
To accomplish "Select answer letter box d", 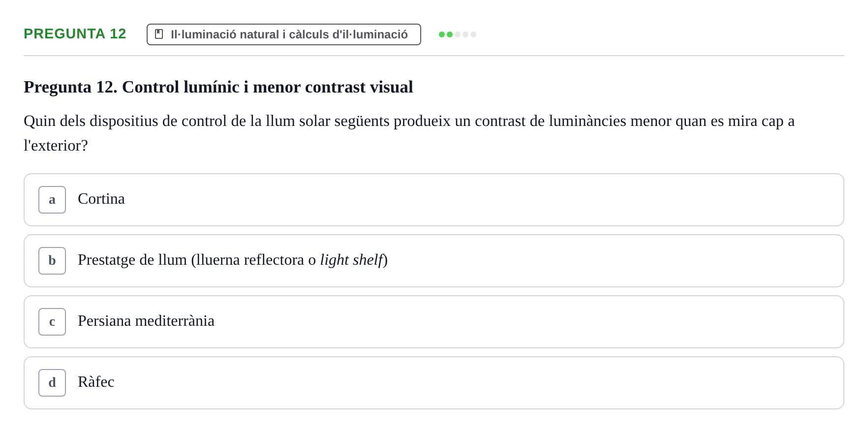I will (52, 383).
